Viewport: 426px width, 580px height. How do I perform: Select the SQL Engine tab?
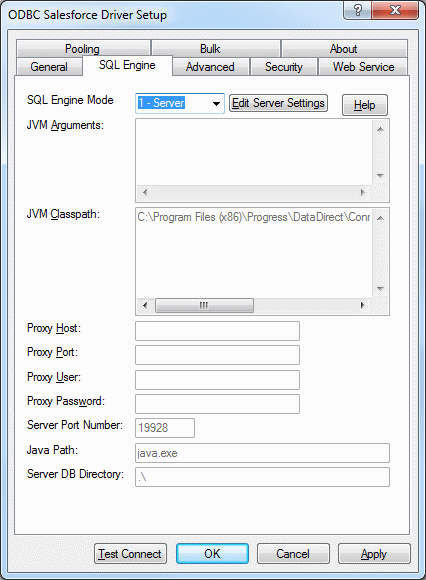point(128,65)
